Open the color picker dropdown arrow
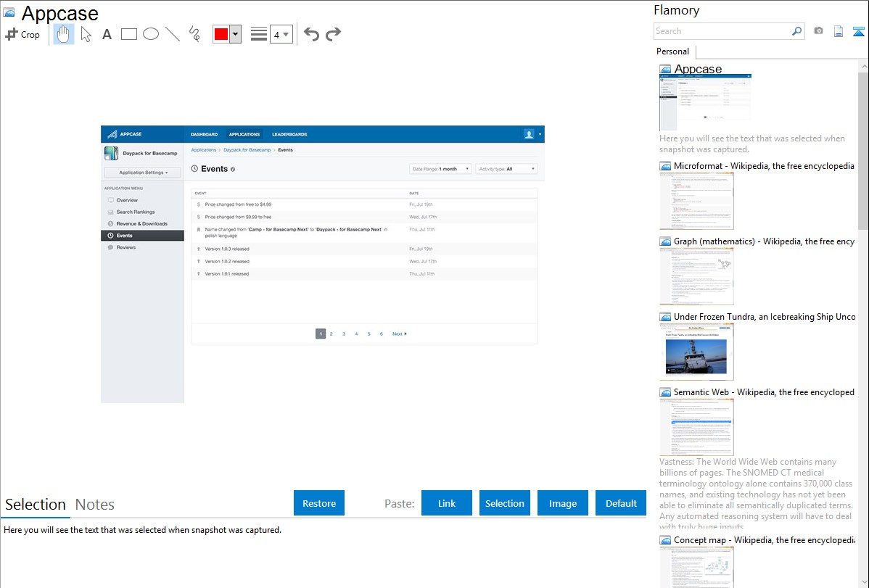Viewport: 869px width, 588px height. pyautogui.click(x=236, y=34)
